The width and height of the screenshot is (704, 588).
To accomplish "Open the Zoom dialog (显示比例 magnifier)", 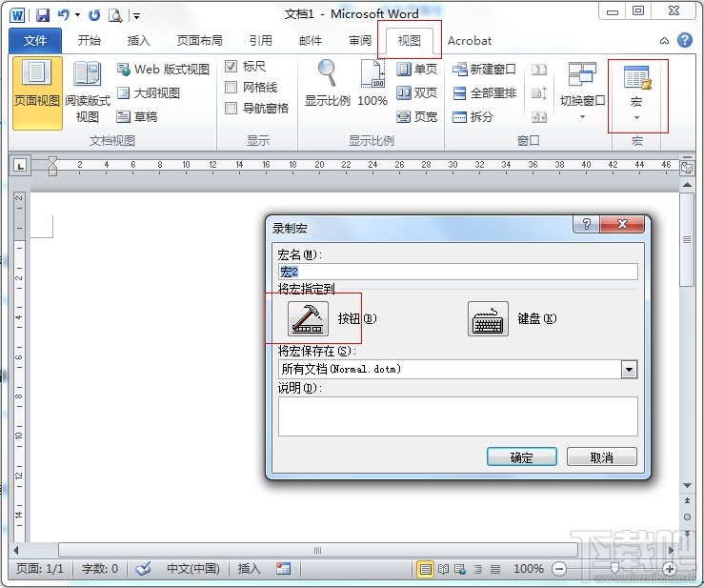I will pyautogui.click(x=328, y=83).
